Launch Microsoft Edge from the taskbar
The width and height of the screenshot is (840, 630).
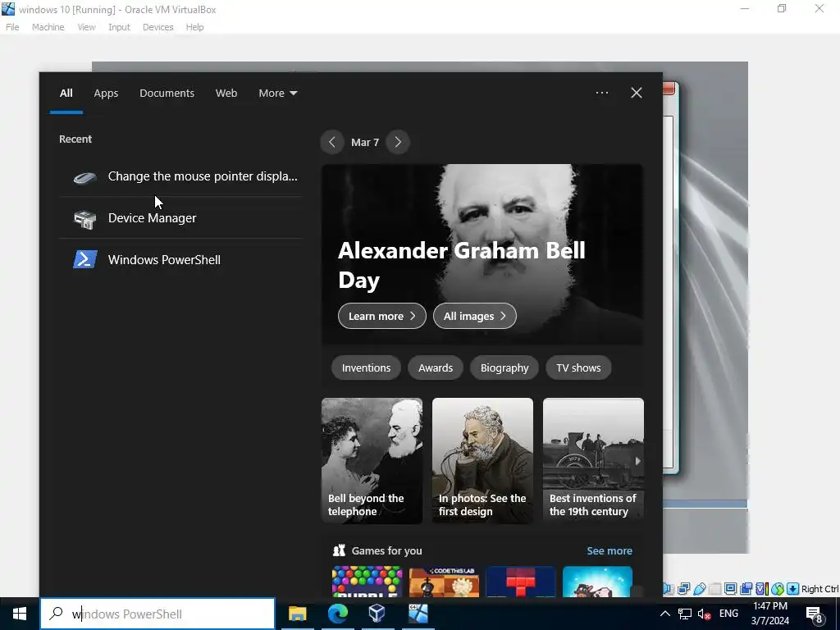(x=337, y=614)
